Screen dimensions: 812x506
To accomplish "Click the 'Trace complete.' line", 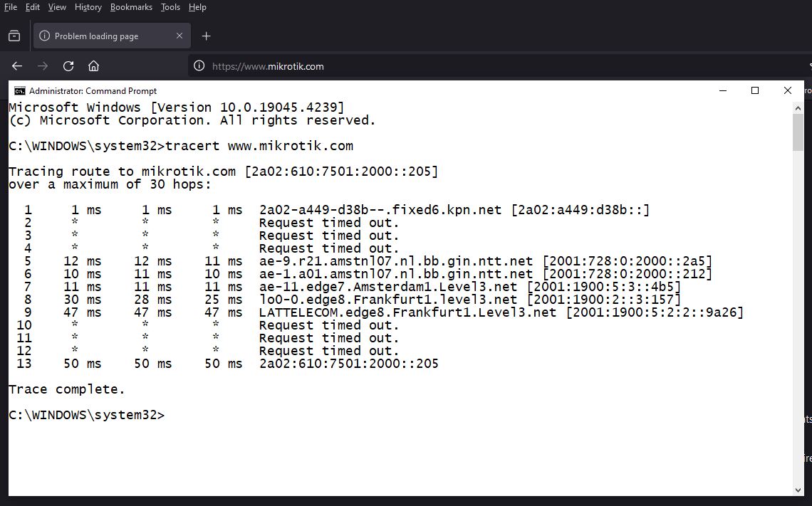I will pos(67,389).
